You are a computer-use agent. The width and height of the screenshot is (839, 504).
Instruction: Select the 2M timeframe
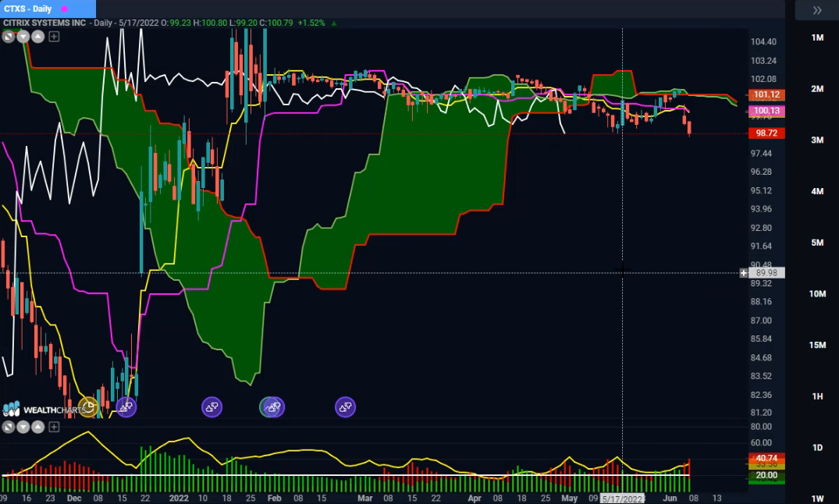click(x=817, y=89)
